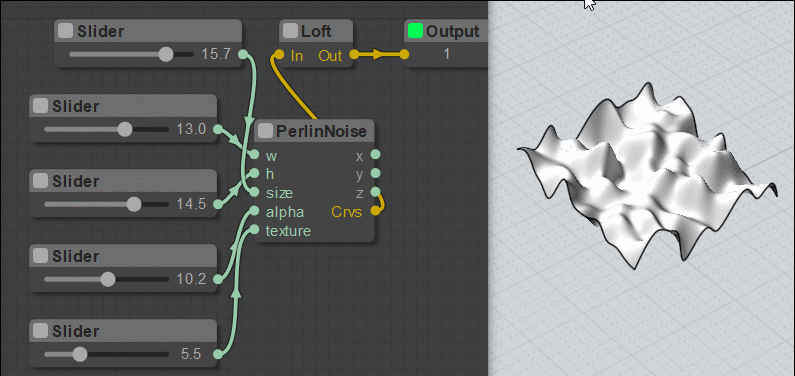Click the output port of the 14.5 slider
The height and width of the screenshot is (376, 795).
pyautogui.click(x=218, y=204)
